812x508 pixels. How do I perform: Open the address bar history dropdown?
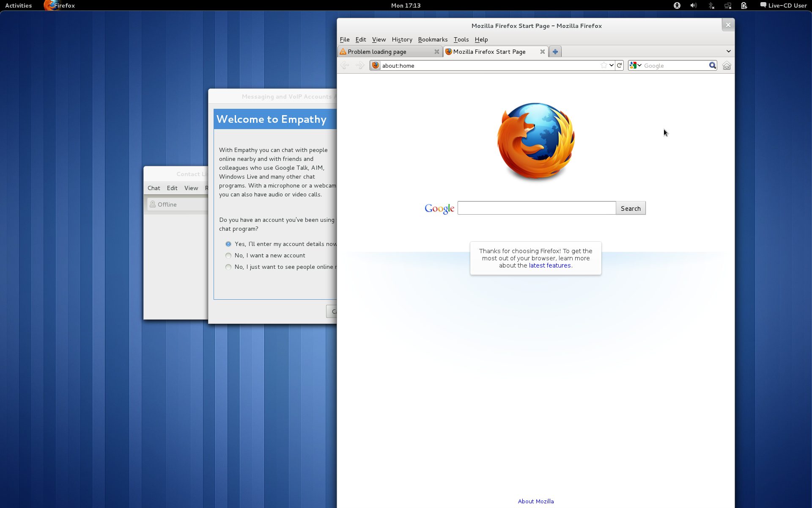point(612,65)
